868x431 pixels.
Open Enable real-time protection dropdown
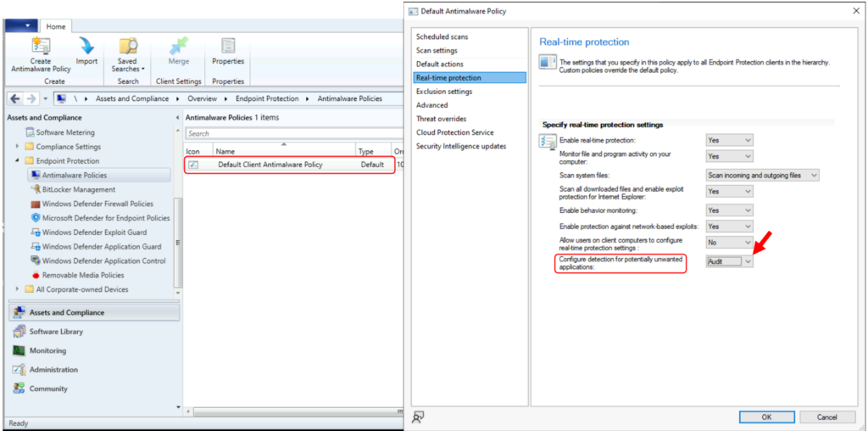click(x=730, y=140)
